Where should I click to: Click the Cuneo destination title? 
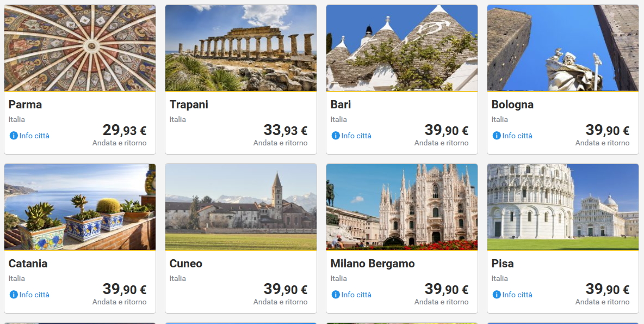[186, 264]
